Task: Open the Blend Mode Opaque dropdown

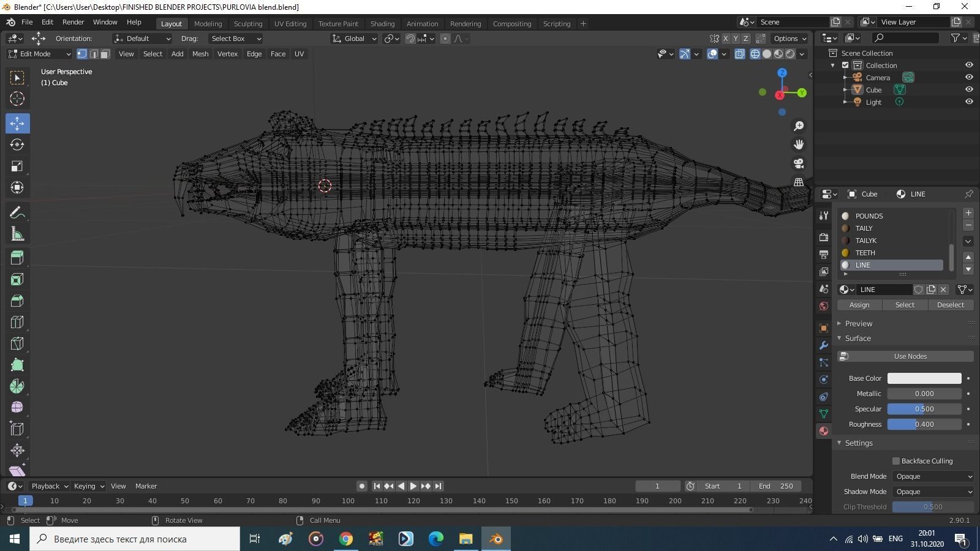Action: pos(933,476)
